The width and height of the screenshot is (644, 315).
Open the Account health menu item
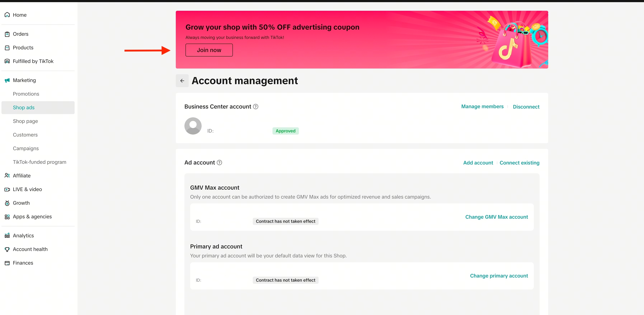(38, 249)
